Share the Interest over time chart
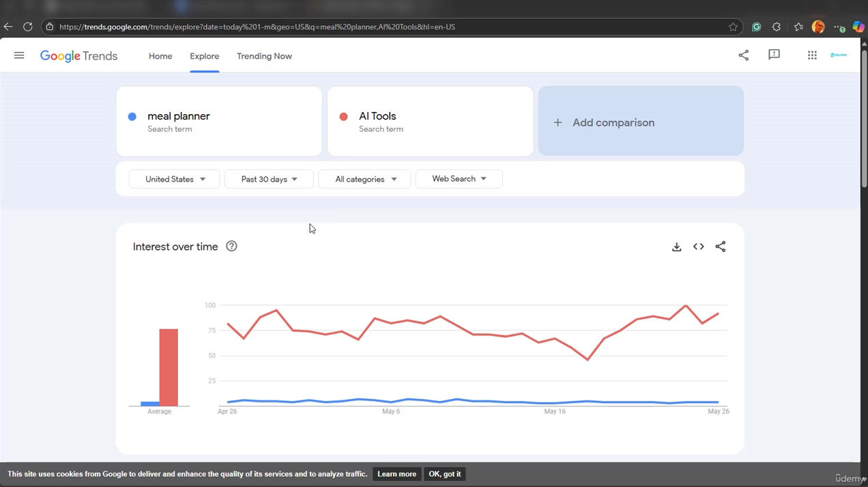 coord(721,247)
